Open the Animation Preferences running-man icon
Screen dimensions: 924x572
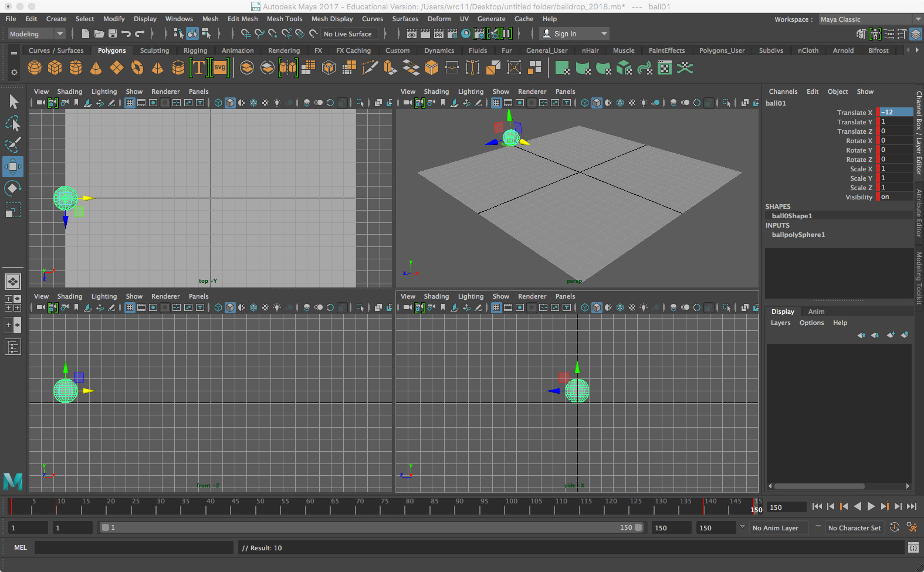912,527
